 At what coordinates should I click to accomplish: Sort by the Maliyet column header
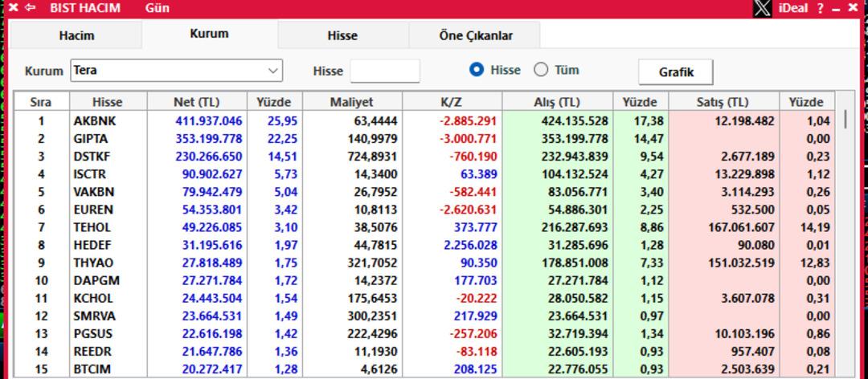352,102
